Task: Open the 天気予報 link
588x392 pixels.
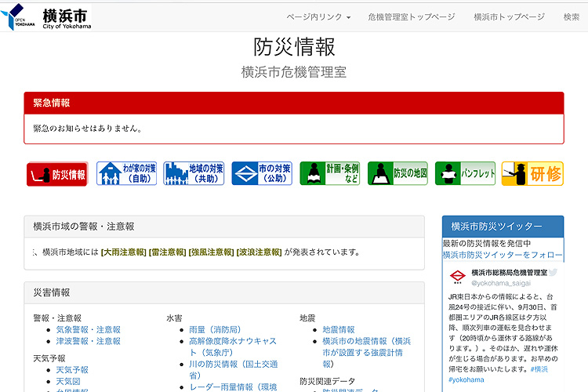Action: click(x=72, y=369)
